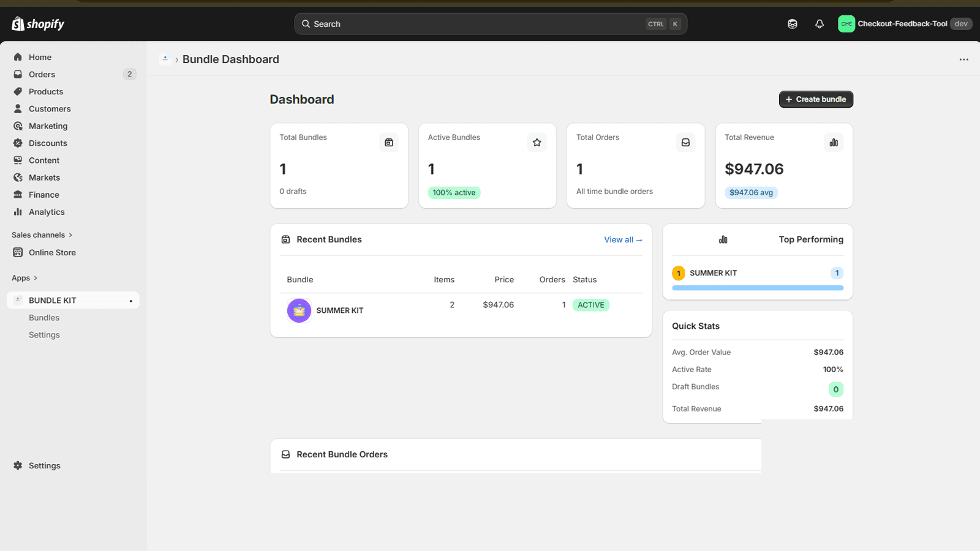The height and width of the screenshot is (551, 980).
Task: Expand the Apps section in the sidebar
Action: [24, 278]
